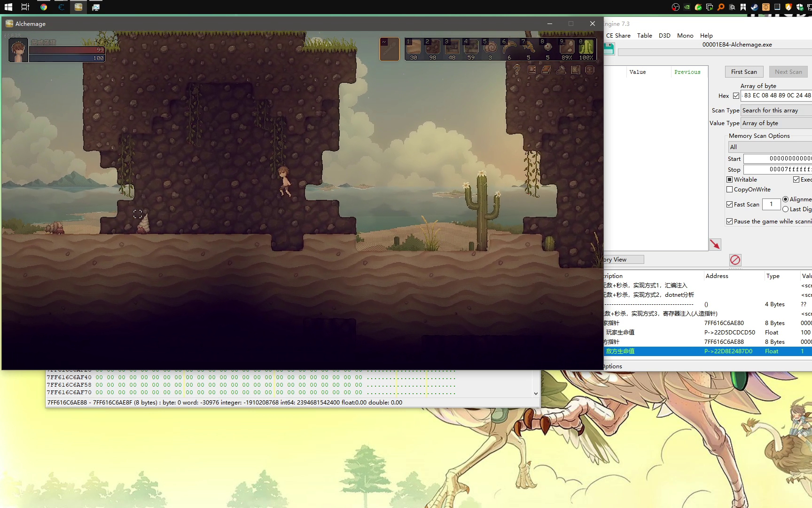Open Memory Scan Options region dropdown
812x508 pixels.
coord(770,147)
